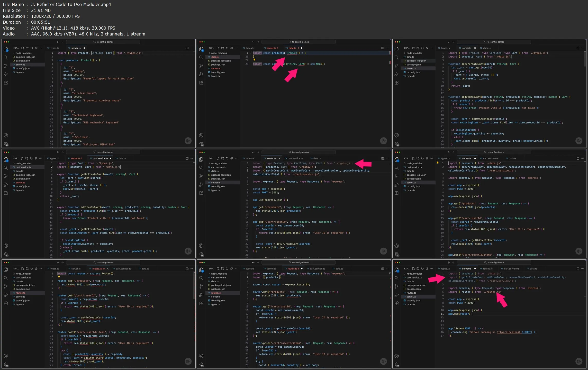Screen dimensions: 588x370
Task: Collapse folders icon in the first frame's Explorer header
Action: click(x=36, y=48)
